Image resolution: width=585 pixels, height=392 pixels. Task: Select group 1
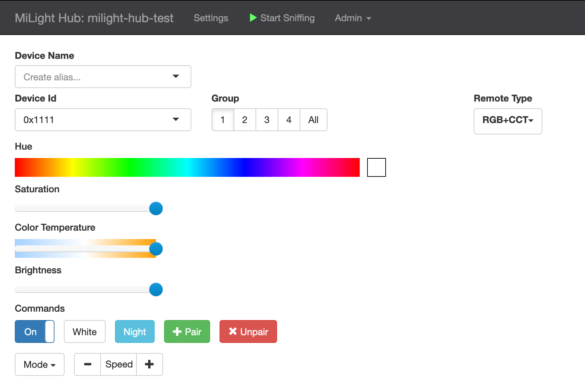(223, 120)
